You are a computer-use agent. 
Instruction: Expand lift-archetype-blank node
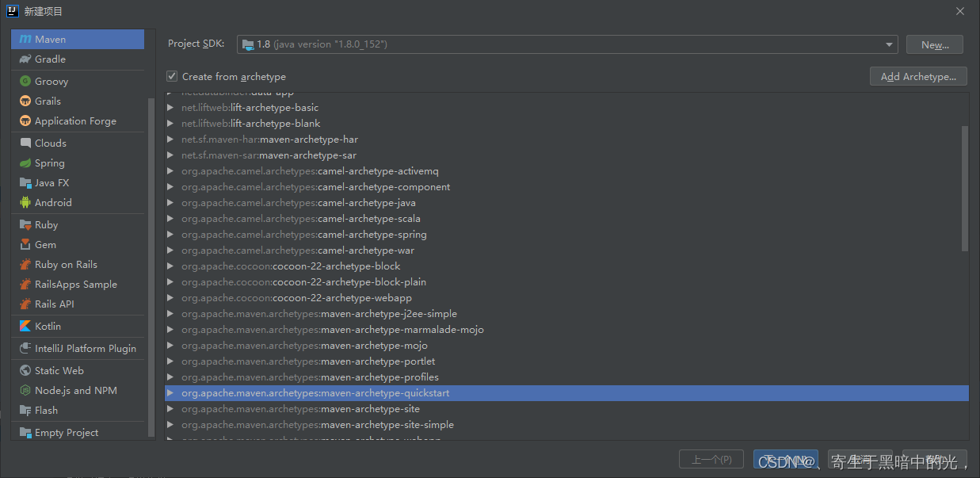pos(170,124)
